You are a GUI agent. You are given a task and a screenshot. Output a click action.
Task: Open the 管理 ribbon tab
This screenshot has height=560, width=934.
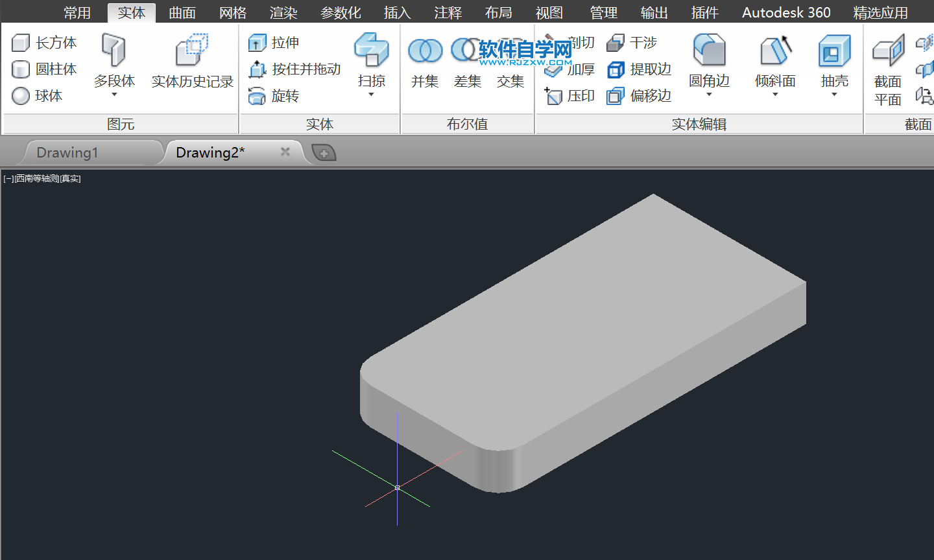click(604, 12)
